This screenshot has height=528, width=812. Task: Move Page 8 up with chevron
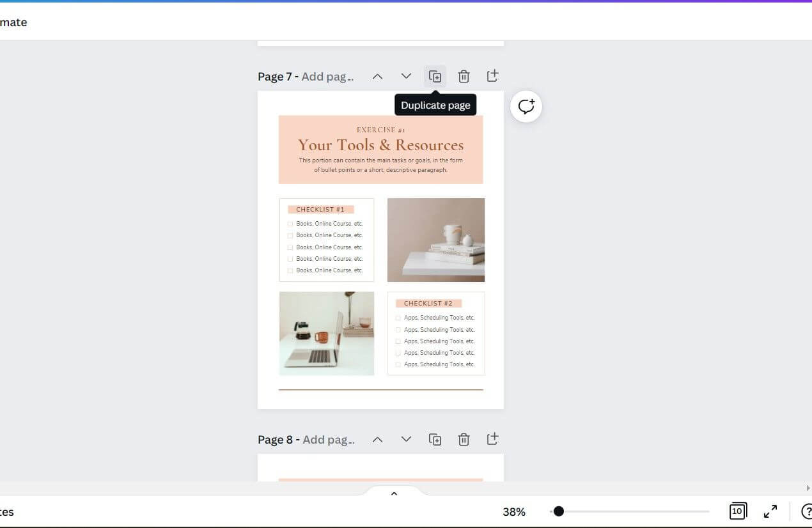click(x=377, y=440)
